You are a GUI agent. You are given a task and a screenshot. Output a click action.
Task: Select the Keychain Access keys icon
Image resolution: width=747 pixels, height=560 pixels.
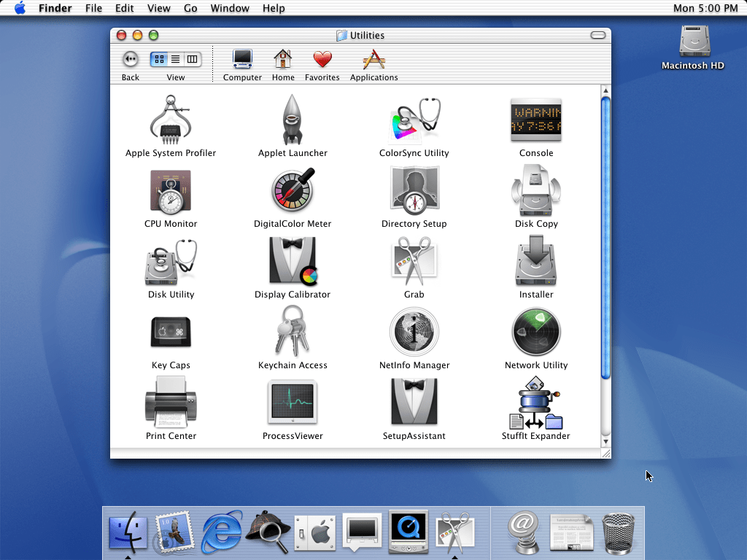coord(293,332)
